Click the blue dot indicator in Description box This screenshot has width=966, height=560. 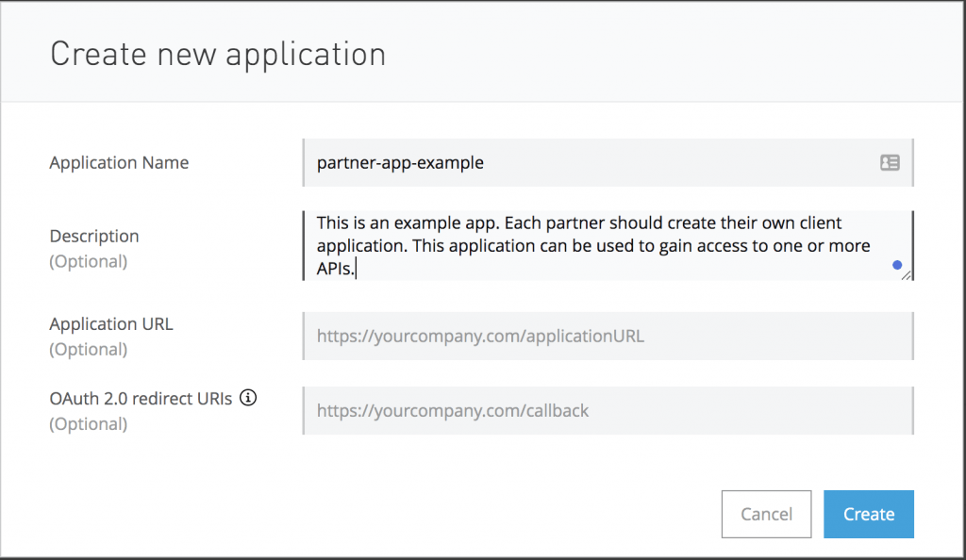pos(897,265)
